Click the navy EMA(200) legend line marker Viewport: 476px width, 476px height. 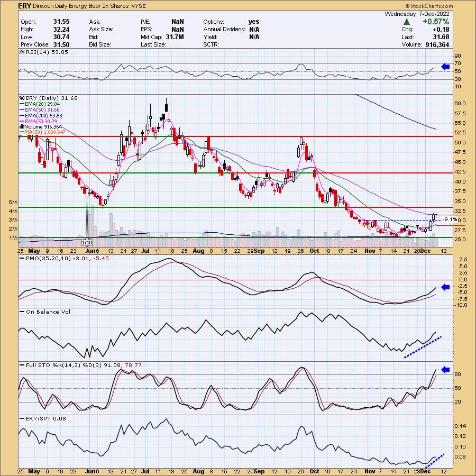click(x=22, y=116)
